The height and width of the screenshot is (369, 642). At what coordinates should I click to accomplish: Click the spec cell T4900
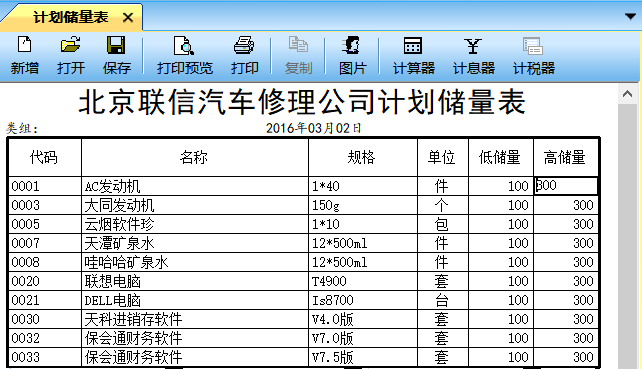[x=362, y=281]
